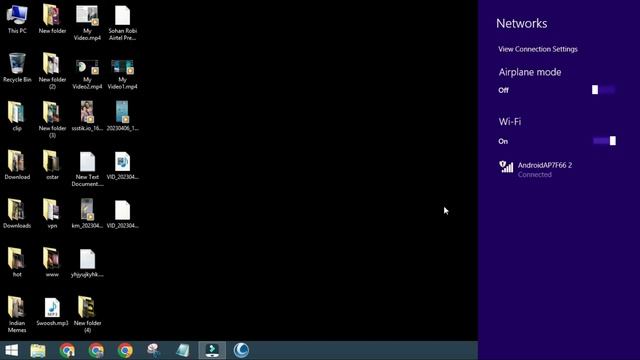640x360 pixels.
Task: Open the Windows Start button
Action: point(11,350)
